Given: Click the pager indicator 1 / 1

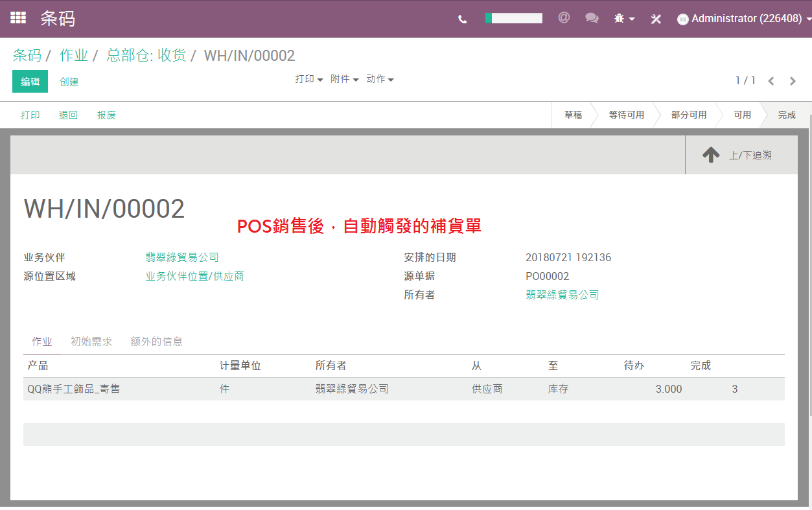Looking at the screenshot, I should tap(745, 80).
